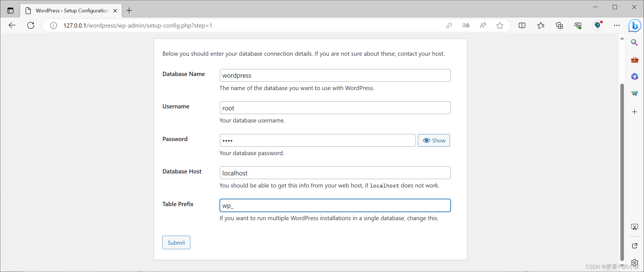Open the sidebar Search tool
Screen dimensions: 644x272
[634, 43]
